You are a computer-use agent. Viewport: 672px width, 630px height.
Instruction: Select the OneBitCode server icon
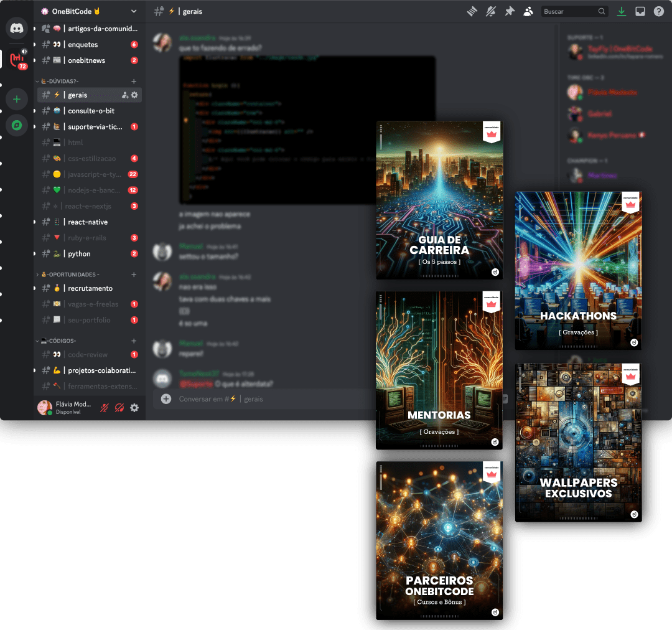(17, 60)
